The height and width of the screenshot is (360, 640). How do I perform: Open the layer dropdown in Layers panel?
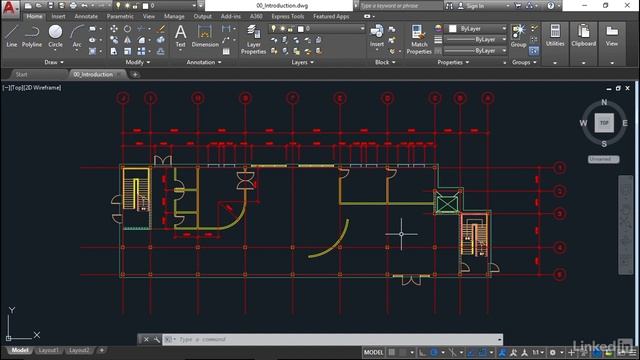pos(316,29)
